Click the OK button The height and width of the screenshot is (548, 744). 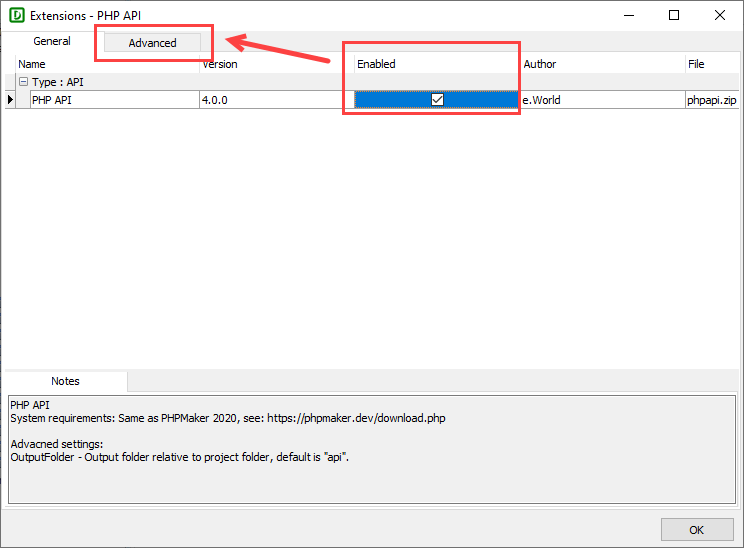coord(697,529)
